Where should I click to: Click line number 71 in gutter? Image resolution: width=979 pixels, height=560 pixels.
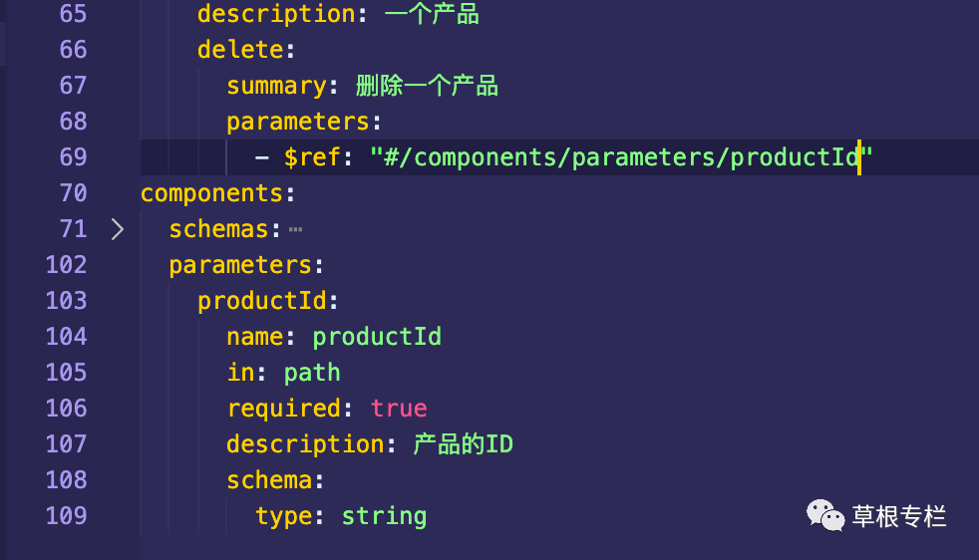click(73, 229)
